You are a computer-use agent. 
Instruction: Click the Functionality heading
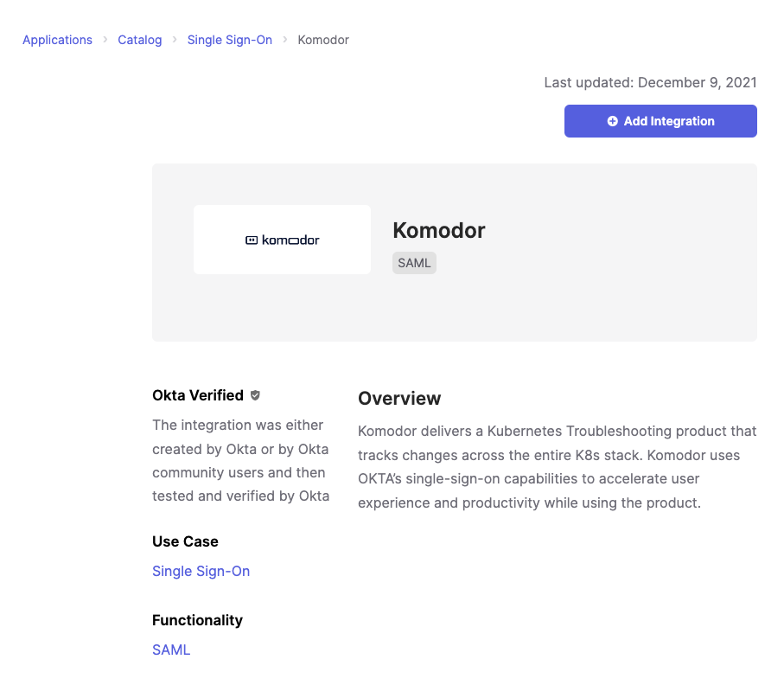click(197, 620)
